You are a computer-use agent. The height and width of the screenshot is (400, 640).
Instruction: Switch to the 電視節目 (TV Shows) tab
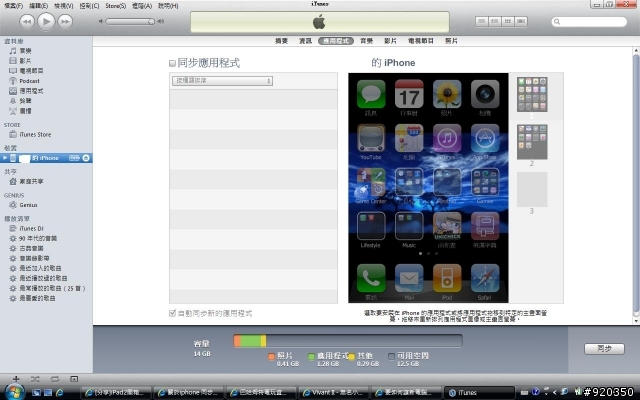coord(421,41)
